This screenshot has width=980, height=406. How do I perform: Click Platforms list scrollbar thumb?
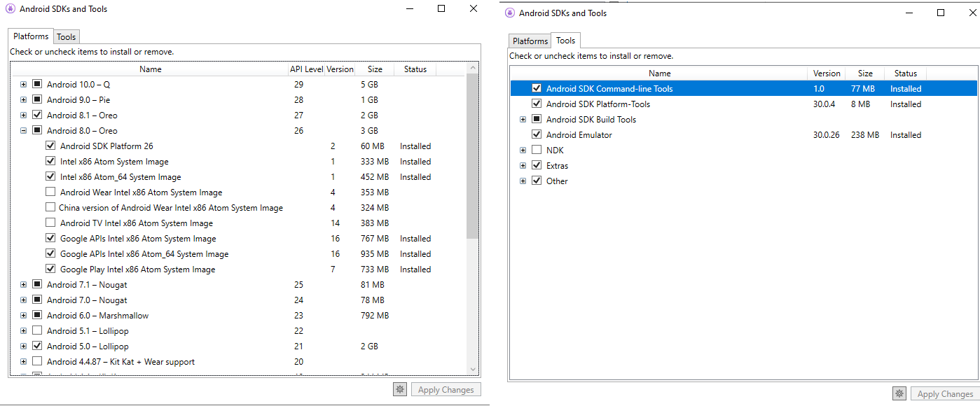pyautogui.click(x=473, y=155)
